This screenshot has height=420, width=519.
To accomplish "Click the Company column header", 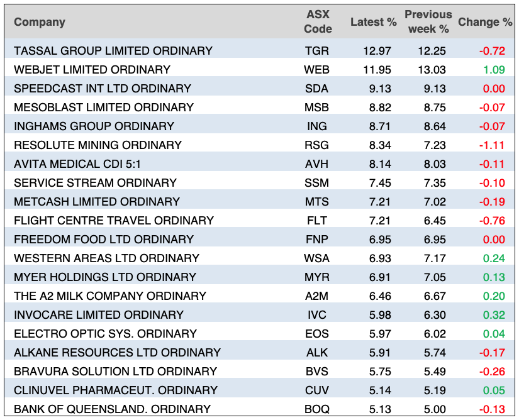I will click(40, 22).
